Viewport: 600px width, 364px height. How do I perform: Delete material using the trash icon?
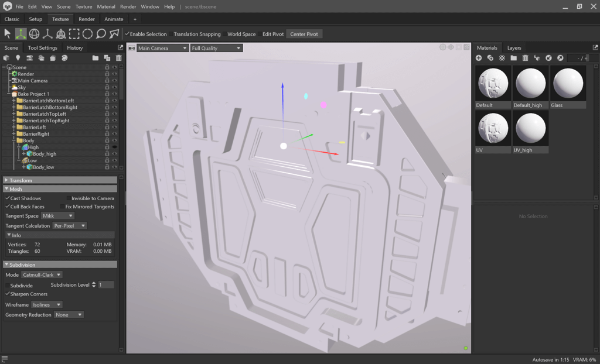coord(525,58)
